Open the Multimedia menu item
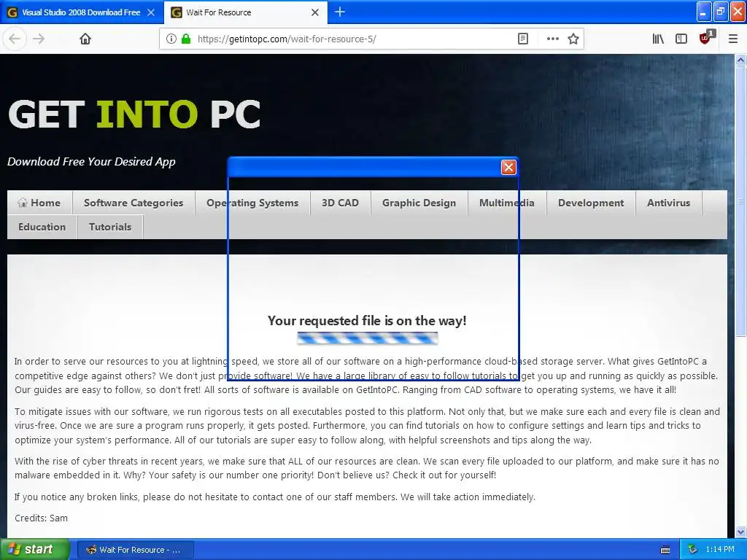The height and width of the screenshot is (560, 747). pos(507,203)
